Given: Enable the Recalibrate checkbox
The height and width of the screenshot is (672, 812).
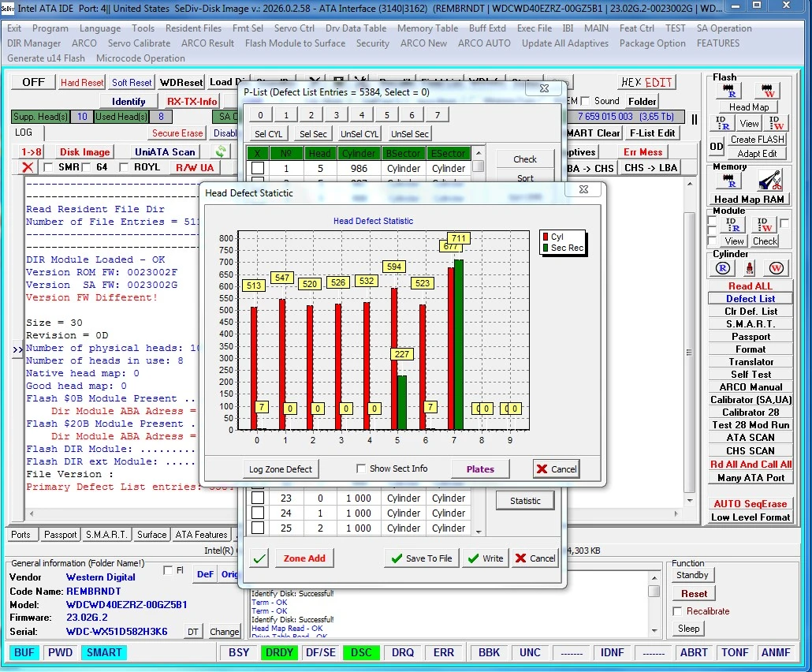Looking at the screenshot, I should (677, 611).
